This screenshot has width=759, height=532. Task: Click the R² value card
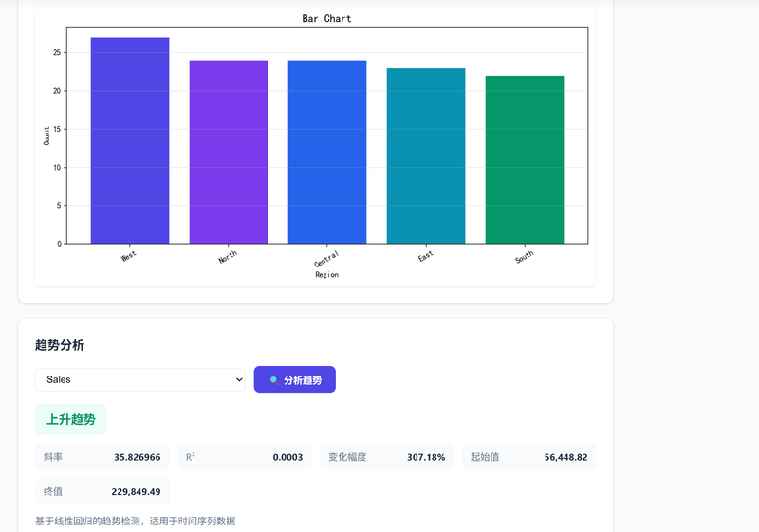[245, 457]
